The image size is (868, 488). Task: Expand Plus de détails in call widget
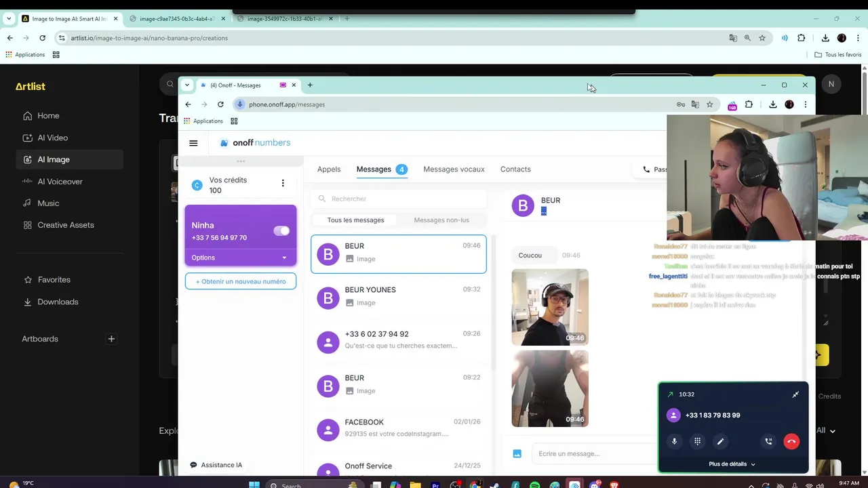pyautogui.click(x=732, y=464)
